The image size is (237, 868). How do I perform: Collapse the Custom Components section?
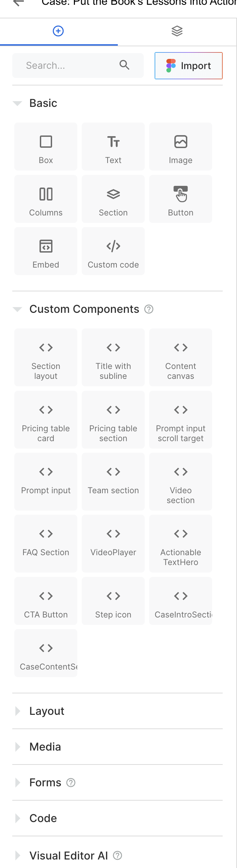[x=17, y=309]
